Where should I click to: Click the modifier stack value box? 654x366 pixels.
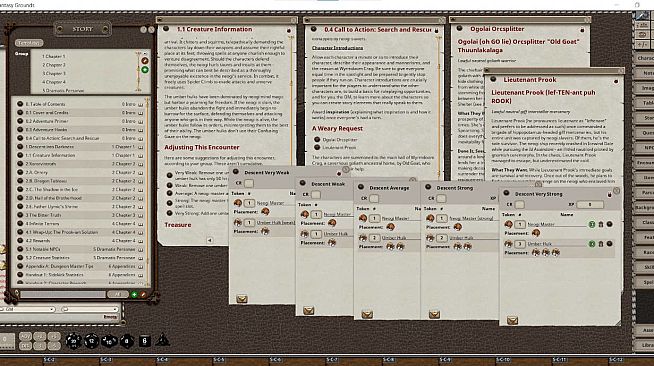[7, 341]
